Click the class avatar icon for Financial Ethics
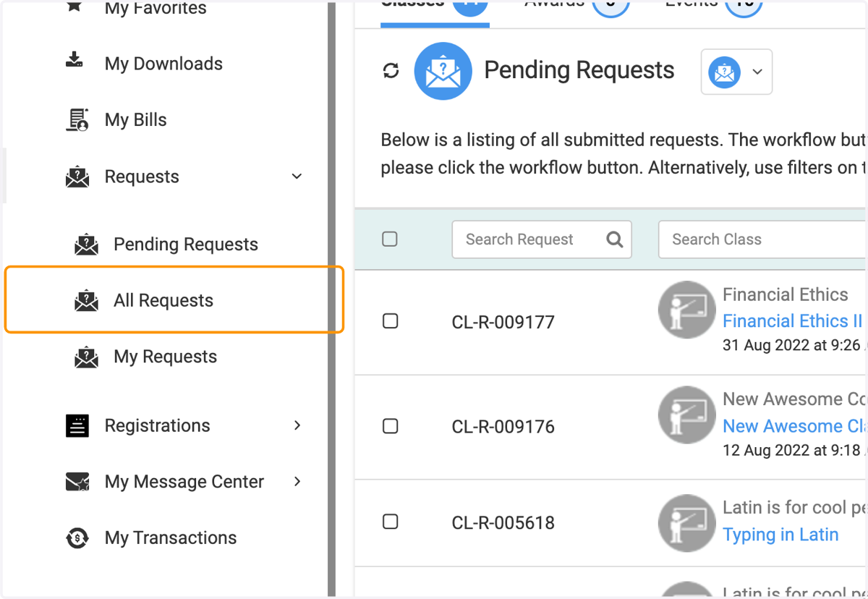This screenshot has width=868, height=599. pos(686,310)
